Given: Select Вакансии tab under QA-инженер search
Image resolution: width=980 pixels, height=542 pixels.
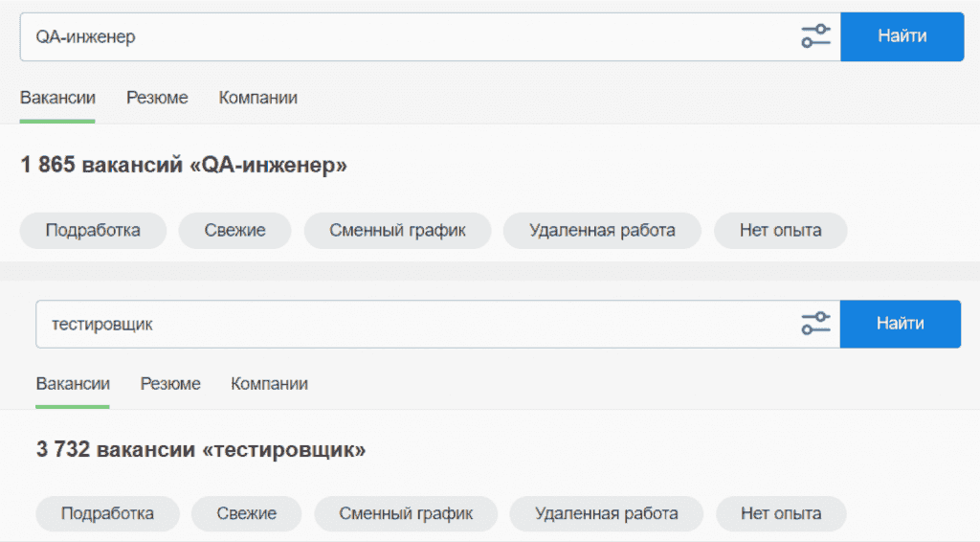Looking at the screenshot, I should pyautogui.click(x=57, y=98).
